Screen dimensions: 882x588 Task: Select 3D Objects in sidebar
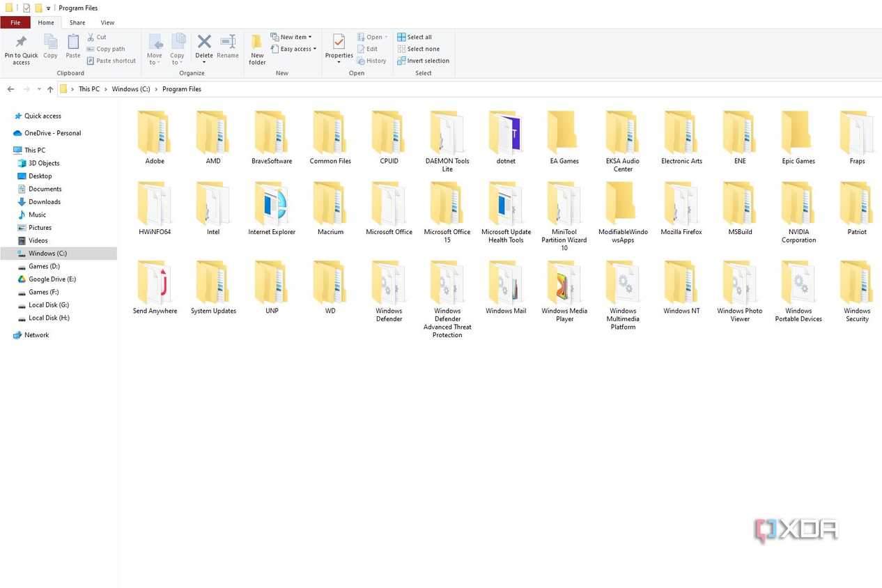tap(44, 163)
